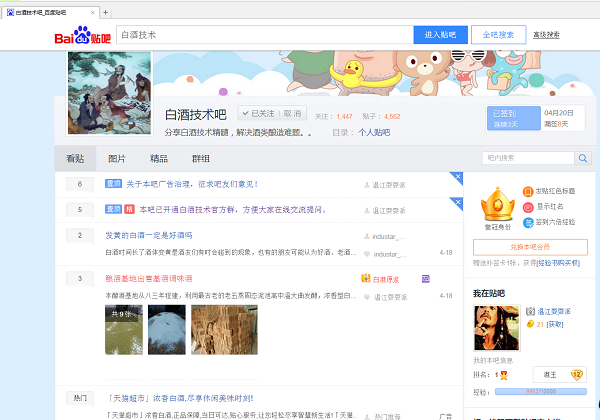
Task: Click the blue 签到六倍经验 icon
Action: coord(528,222)
